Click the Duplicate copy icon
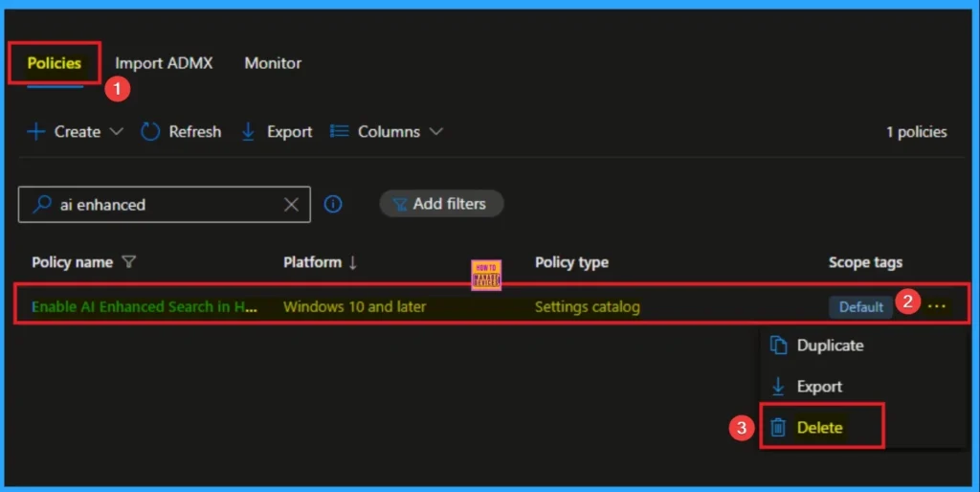980x492 pixels. (778, 346)
